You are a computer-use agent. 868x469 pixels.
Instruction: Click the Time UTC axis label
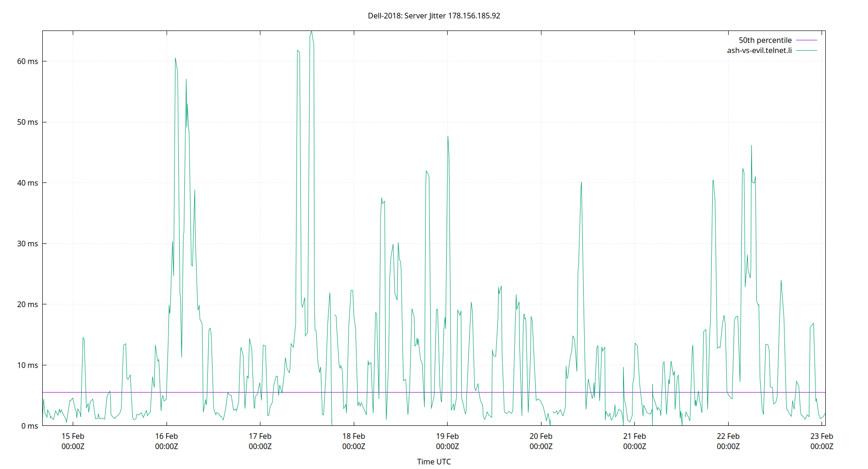pyautogui.click(x=434, y=461)
